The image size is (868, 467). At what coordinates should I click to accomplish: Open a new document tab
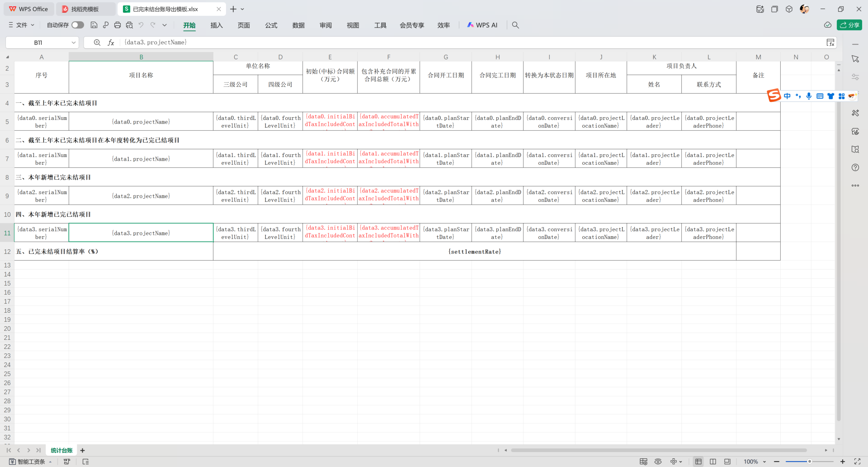tap(233, 9)
